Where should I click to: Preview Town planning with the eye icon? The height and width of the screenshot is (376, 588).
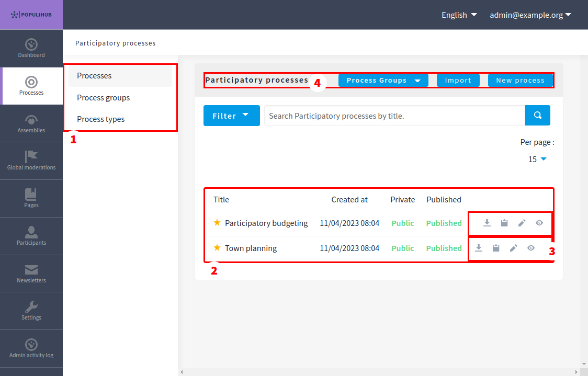click(x=531, y=248)
